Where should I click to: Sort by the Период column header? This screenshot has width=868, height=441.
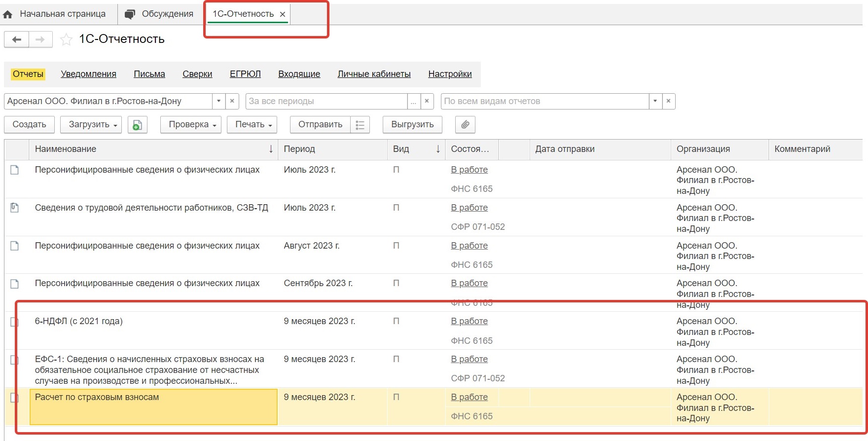[x=333, y=149]
